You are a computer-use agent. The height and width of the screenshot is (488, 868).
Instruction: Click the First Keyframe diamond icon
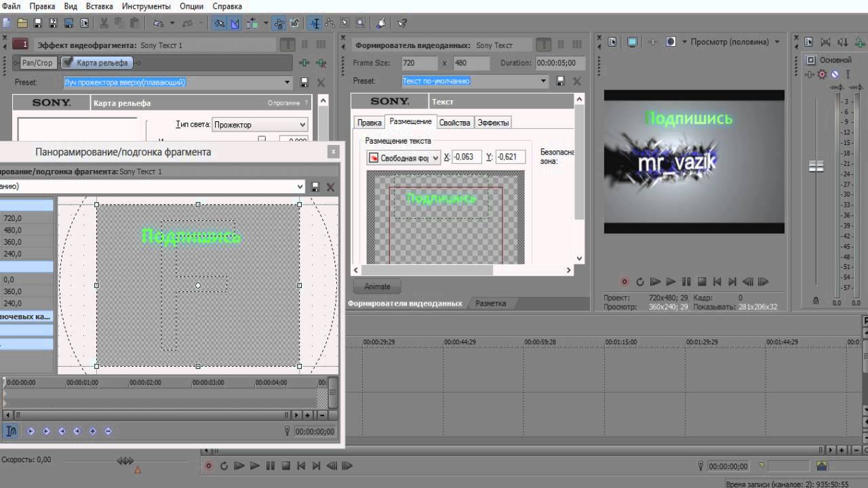[x=31, y=431]
